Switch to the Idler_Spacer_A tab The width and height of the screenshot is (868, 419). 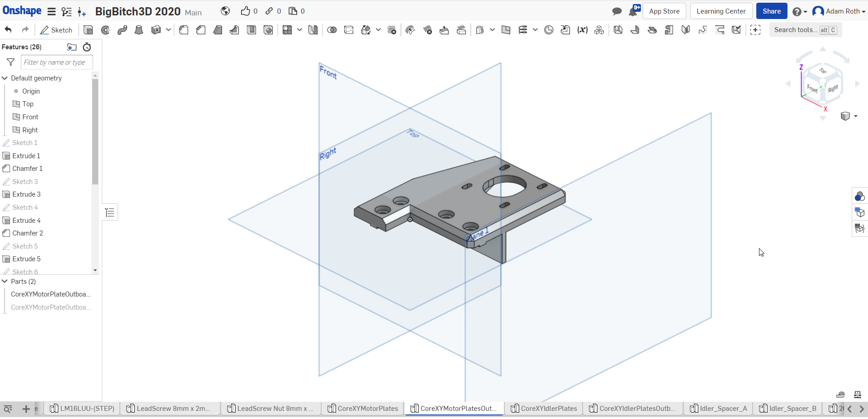(718, 409)
